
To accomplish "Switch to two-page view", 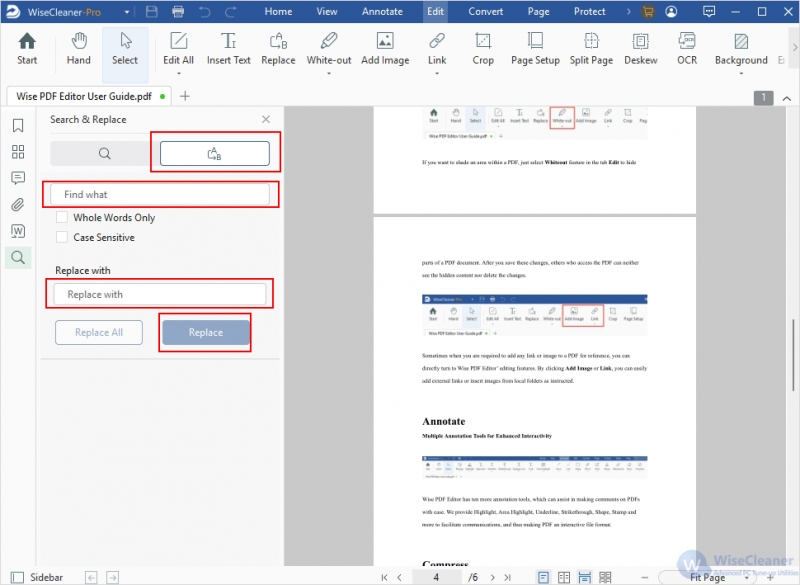I will point(564,577).
